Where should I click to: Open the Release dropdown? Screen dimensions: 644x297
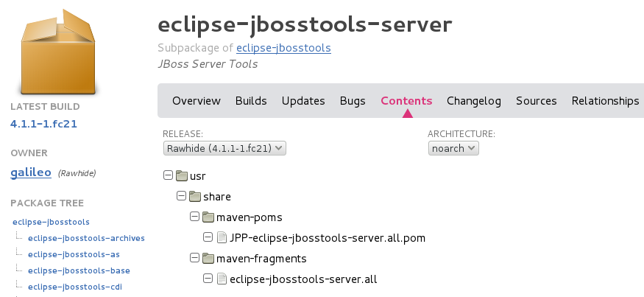coord(224,148)
